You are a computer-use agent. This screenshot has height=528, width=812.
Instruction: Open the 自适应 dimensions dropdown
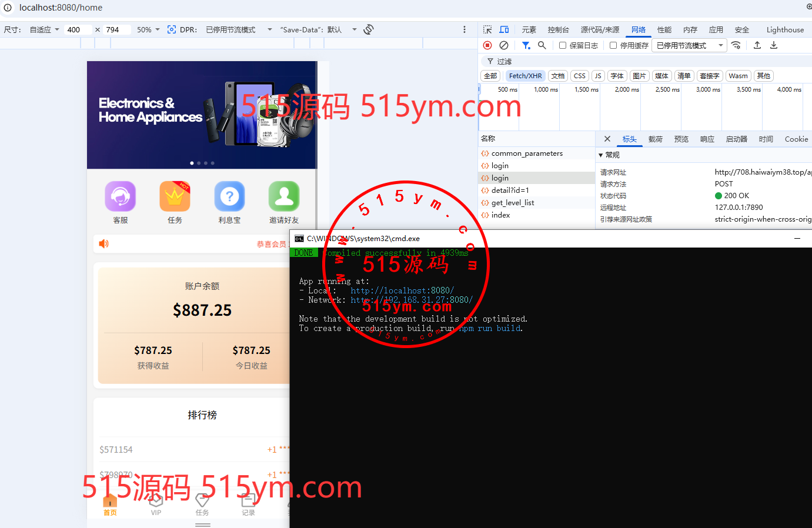click(44, 29)
